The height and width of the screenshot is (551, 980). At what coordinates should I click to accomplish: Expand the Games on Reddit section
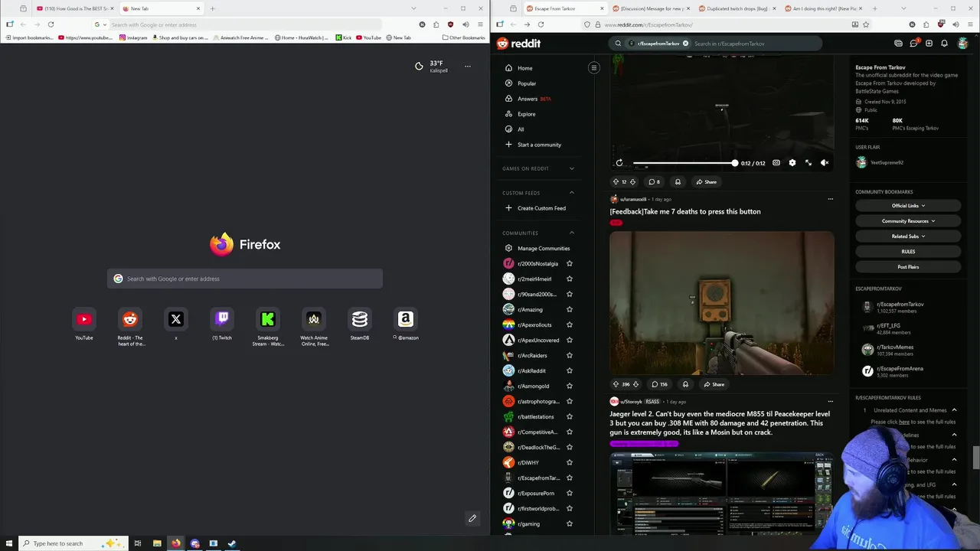click(x=571, y=168)
